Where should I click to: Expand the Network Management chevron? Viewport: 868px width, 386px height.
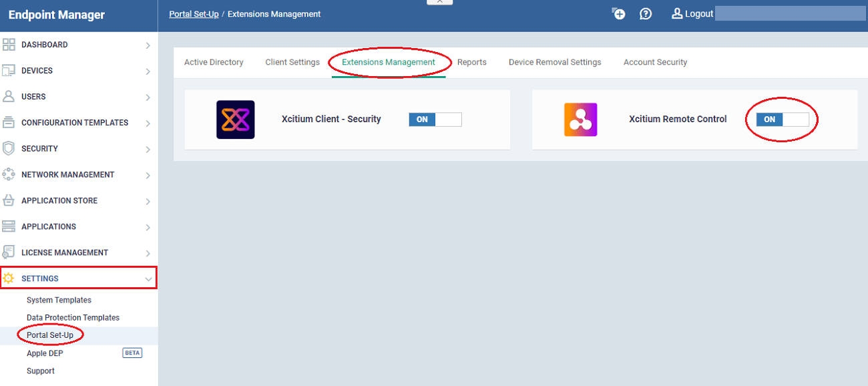point(148,176)
